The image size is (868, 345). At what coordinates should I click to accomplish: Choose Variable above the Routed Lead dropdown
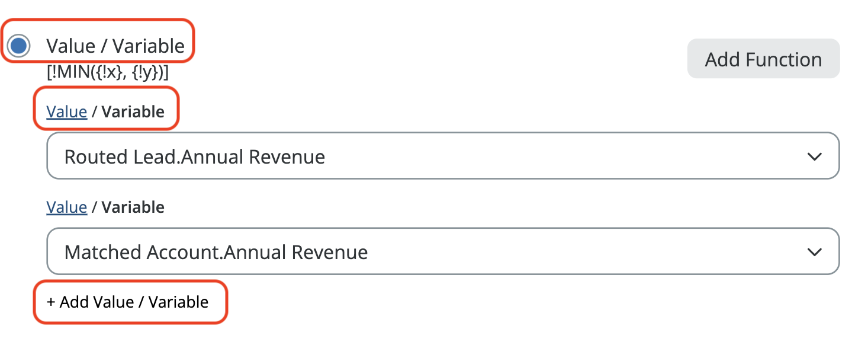click(133, 111)
